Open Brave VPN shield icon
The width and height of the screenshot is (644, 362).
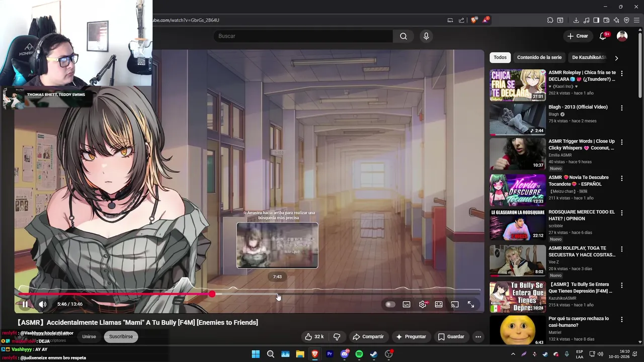pyautogui.click(x=626, y=20)
